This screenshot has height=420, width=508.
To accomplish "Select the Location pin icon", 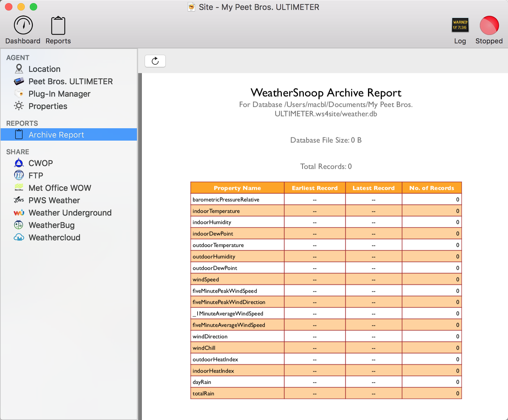I will [x=19, y=69].
